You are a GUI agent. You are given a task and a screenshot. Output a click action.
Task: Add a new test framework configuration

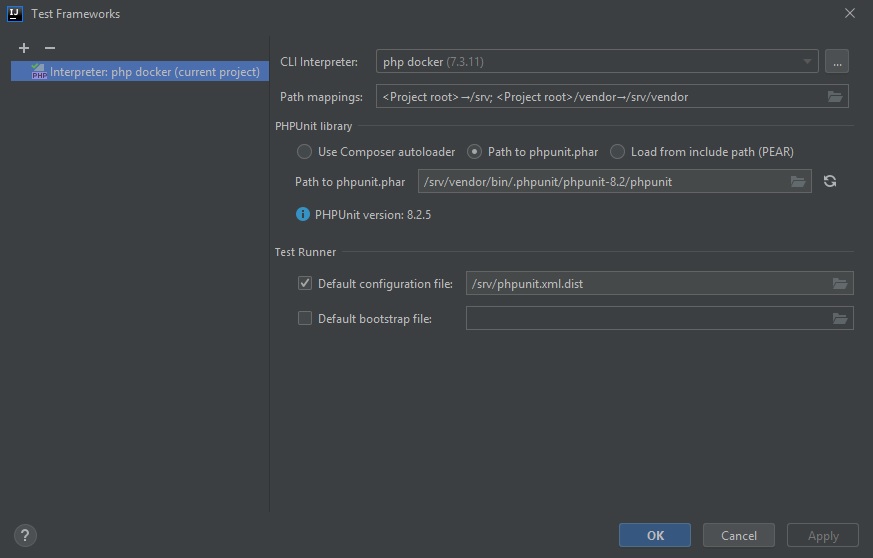click(24, 48)
